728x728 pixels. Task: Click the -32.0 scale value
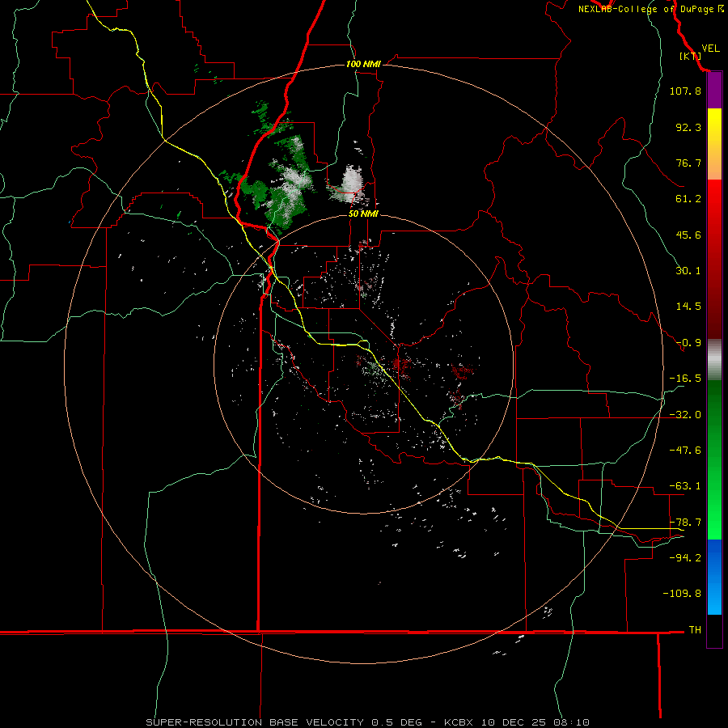(x=685, y=415)
